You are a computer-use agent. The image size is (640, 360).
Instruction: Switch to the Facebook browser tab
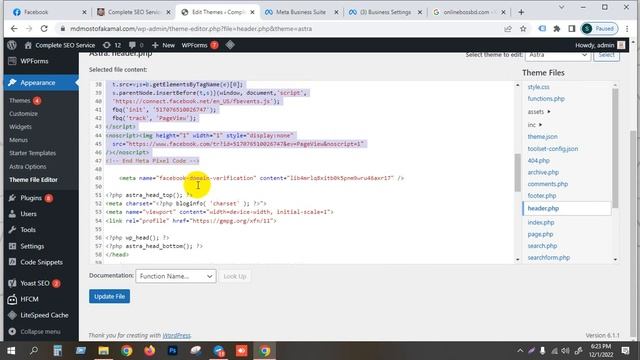tap(49, 12)
